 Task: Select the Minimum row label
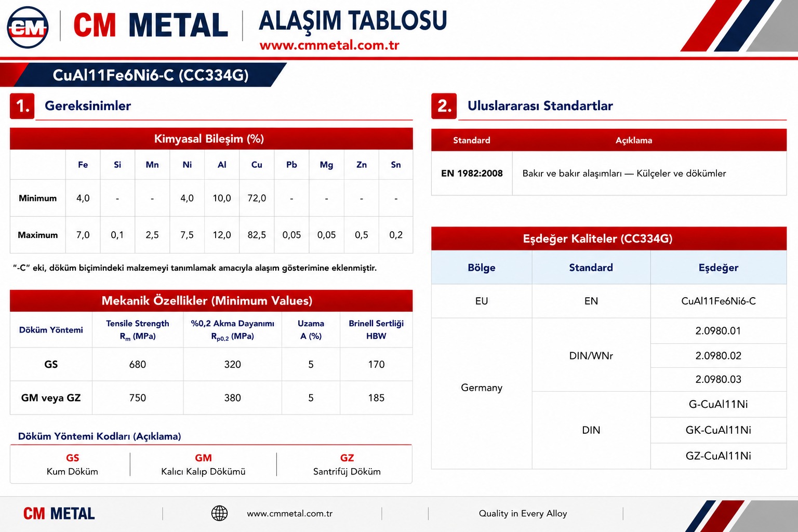38,198
